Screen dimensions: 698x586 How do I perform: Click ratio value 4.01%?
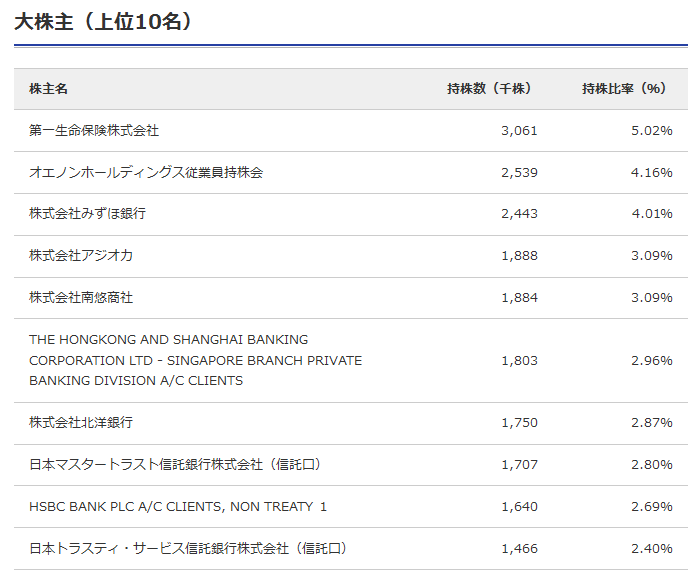pyautogui.click(x=652, y=214)
